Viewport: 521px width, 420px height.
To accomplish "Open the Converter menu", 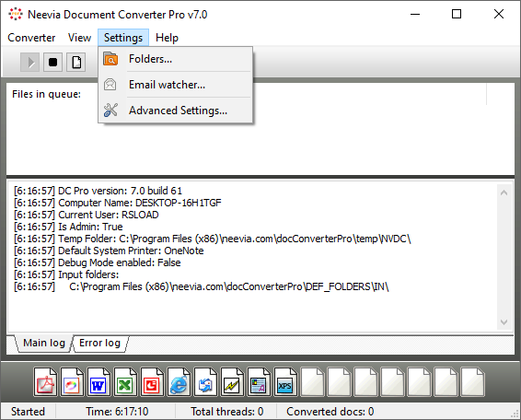I will tap(31, 38).
